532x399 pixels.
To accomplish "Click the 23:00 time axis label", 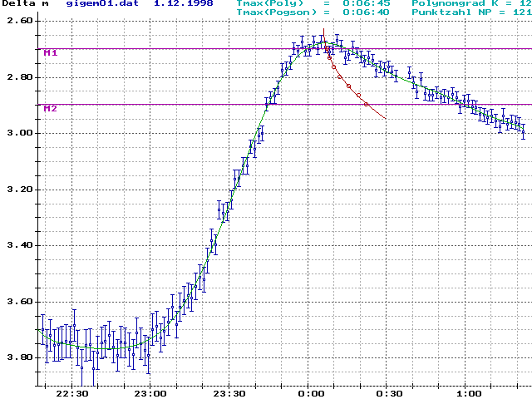I will 152,393.
